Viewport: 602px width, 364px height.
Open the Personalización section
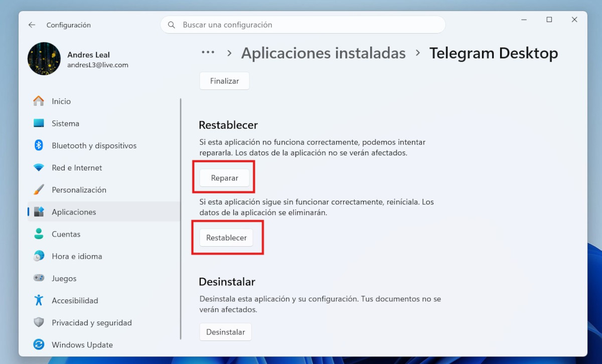(x=79, y=190)
